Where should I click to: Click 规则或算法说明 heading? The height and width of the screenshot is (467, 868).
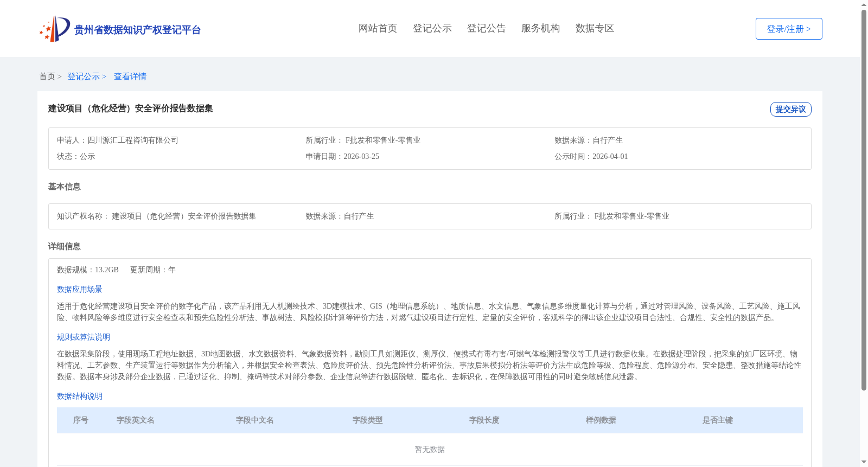tap(84, 337)
